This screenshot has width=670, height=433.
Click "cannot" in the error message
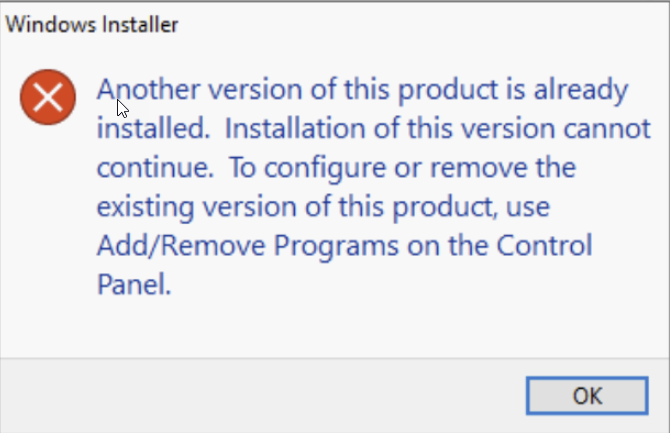[x=591, y=130]
